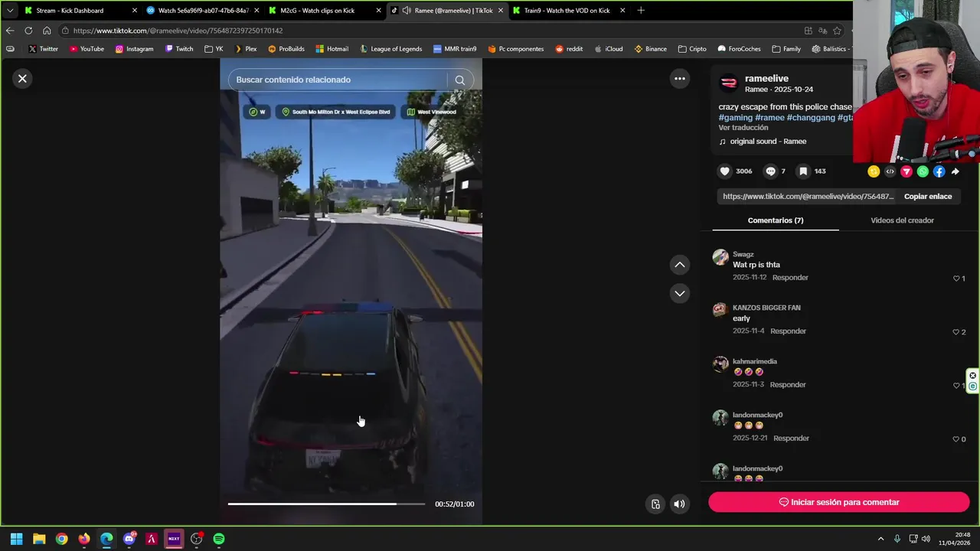The image size is (980, 551).
Task: Reply to KANZOS BIGGER FAN comment
Action: pyautogui.click(x=788, y=331)
